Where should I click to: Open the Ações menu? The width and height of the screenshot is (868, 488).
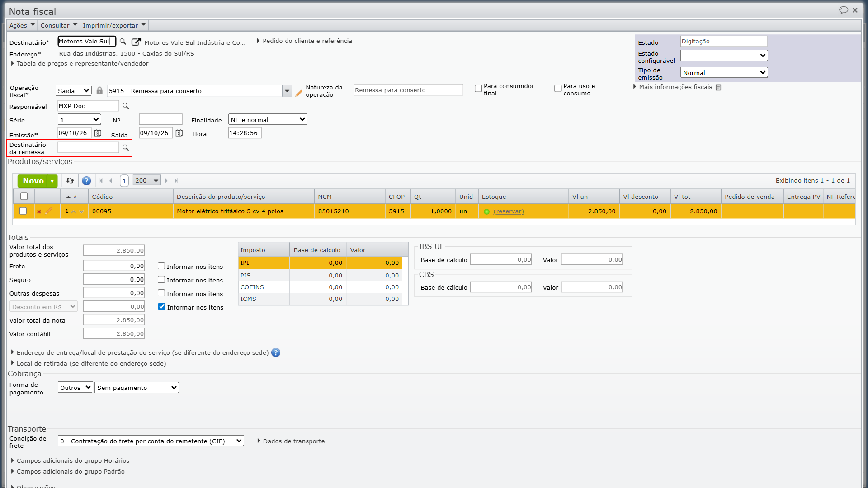tap(22, 25)
